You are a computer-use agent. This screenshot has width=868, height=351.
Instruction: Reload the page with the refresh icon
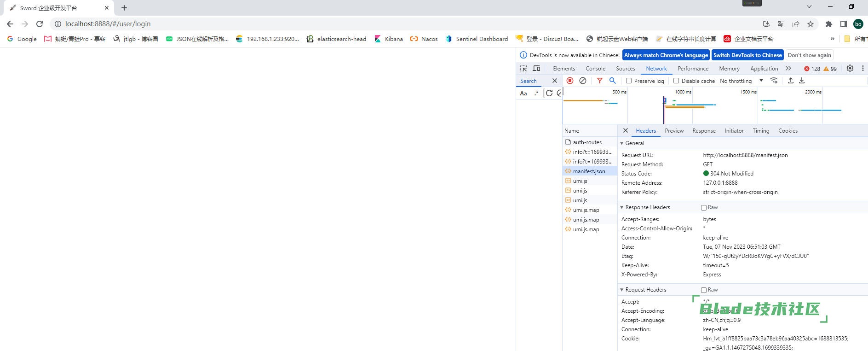click(40, 24)
